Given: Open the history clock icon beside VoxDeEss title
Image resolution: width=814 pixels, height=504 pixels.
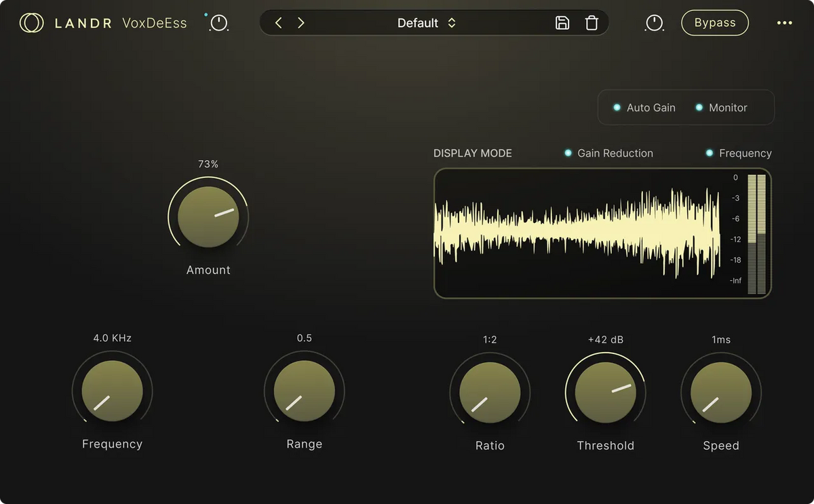Looking at the screenshot, I should coord(218,23).
